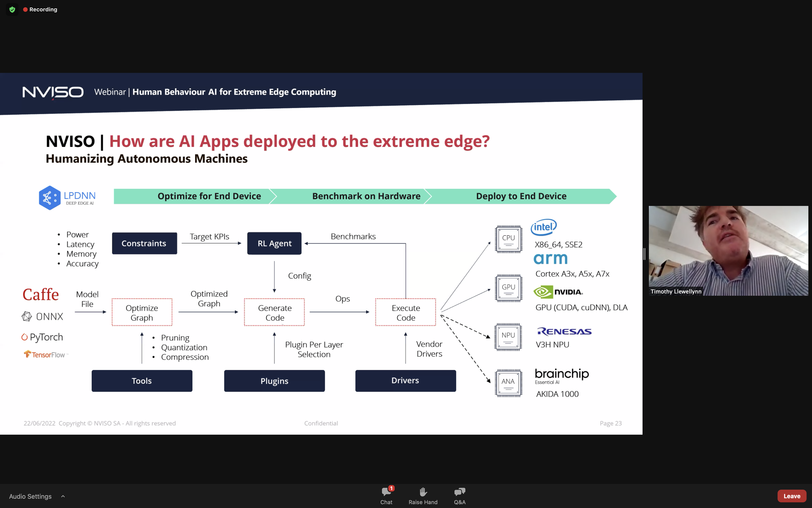Screen dimensions: 812x508
Task: Open Audio Settings
Action: (30, 496)
